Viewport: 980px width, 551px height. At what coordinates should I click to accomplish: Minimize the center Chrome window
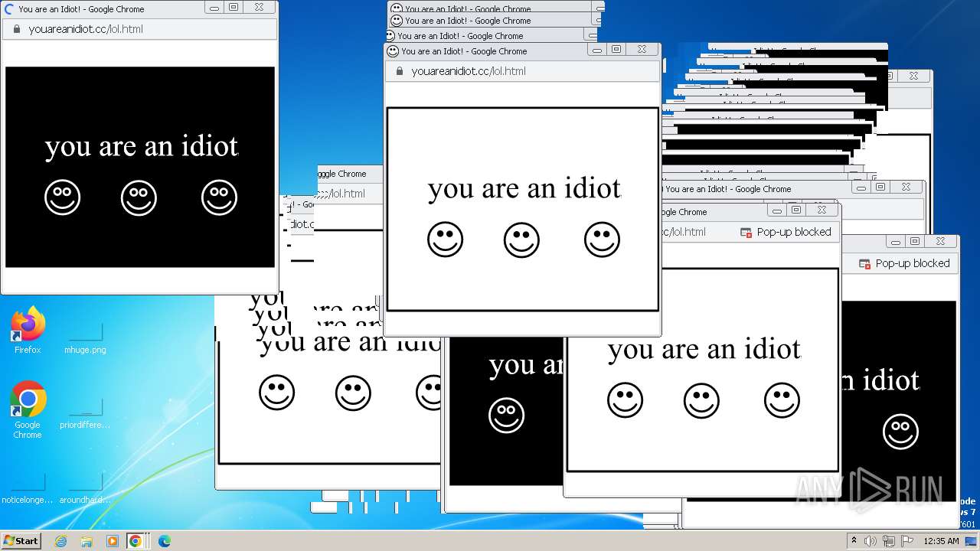coord(597,49)
